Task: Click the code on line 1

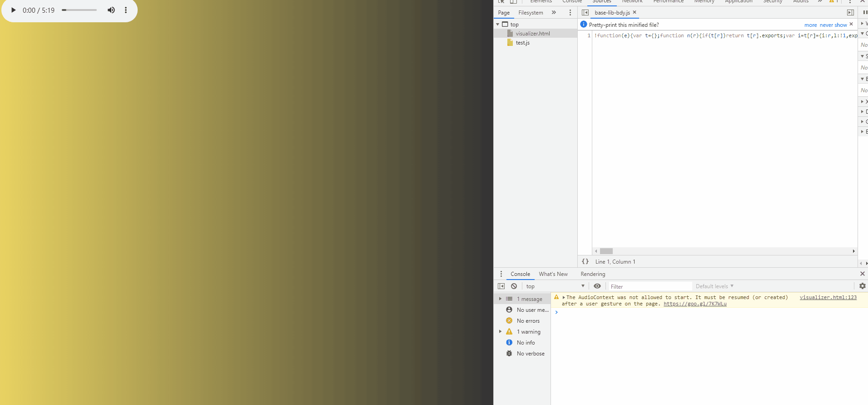Action: click(x=726, y=35)
